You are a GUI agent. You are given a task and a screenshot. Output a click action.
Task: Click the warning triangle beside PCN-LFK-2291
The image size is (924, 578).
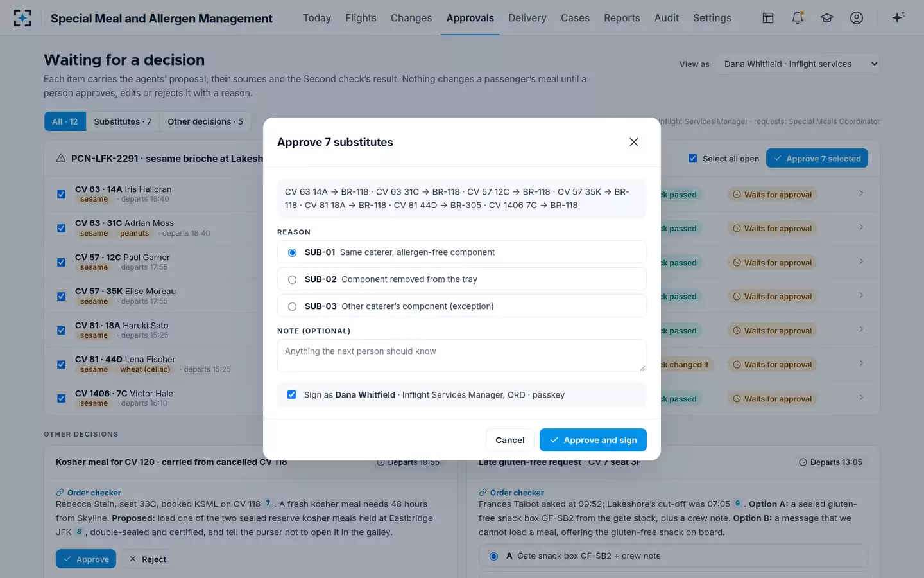tap(61, 159)
